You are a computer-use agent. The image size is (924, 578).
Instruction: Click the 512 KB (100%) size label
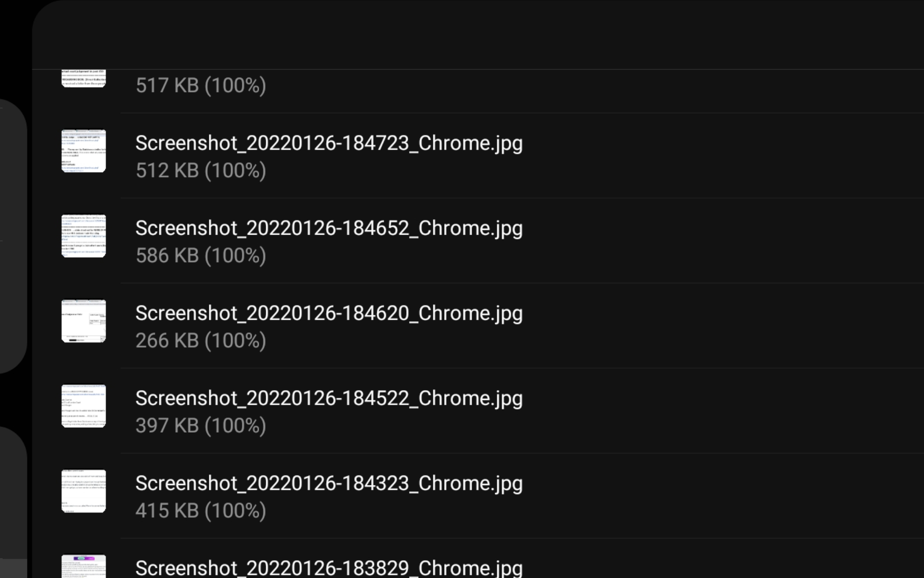[201, 171]
